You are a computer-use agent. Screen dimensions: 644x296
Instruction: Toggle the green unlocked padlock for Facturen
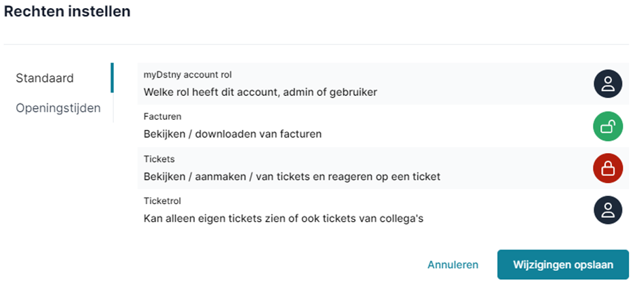click(x=608, y=127)
